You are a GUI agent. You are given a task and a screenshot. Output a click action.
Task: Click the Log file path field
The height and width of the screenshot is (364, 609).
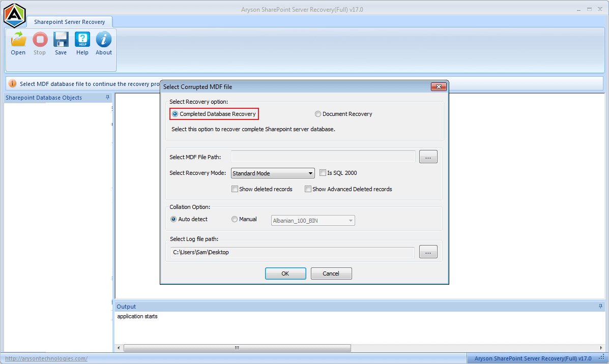[293, 252]
